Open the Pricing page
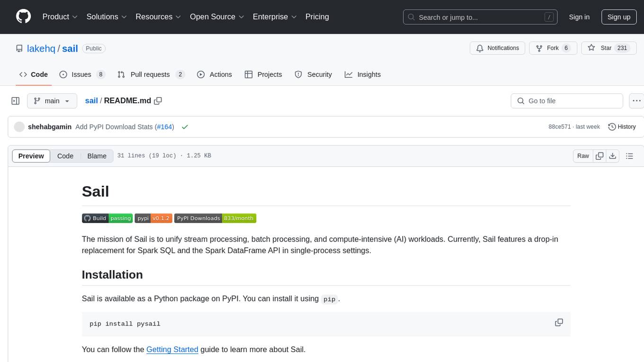Viewport: 644px width, 362px height. click(x=317, y=17)
